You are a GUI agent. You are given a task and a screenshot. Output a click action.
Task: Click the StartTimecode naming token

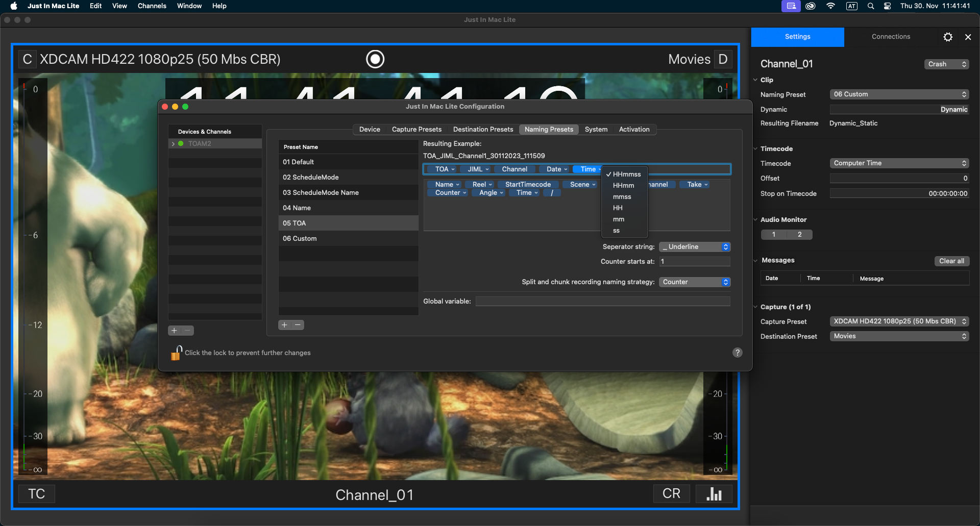[x=528, y=185]
